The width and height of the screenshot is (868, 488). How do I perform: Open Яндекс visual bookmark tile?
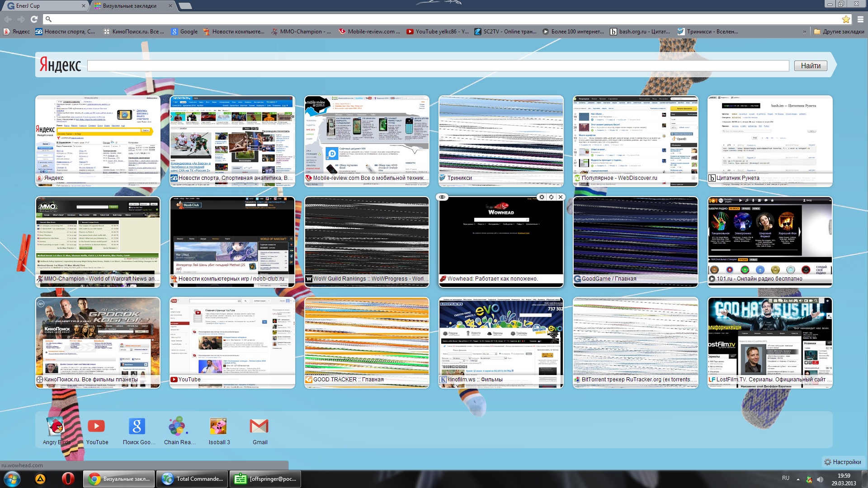coord(98,141)
